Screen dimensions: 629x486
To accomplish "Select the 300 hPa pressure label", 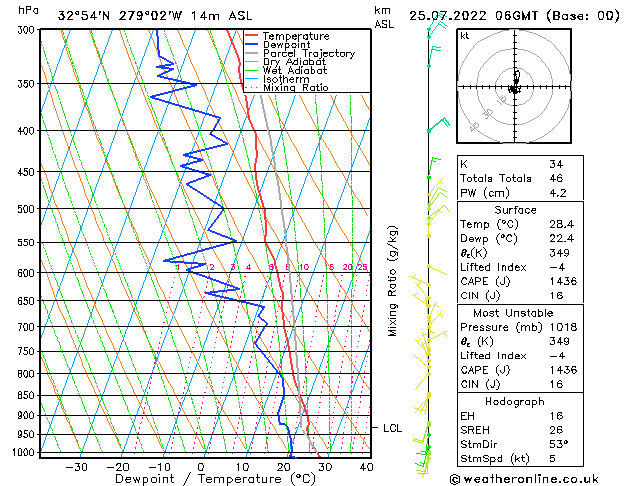I will (28, 30).
